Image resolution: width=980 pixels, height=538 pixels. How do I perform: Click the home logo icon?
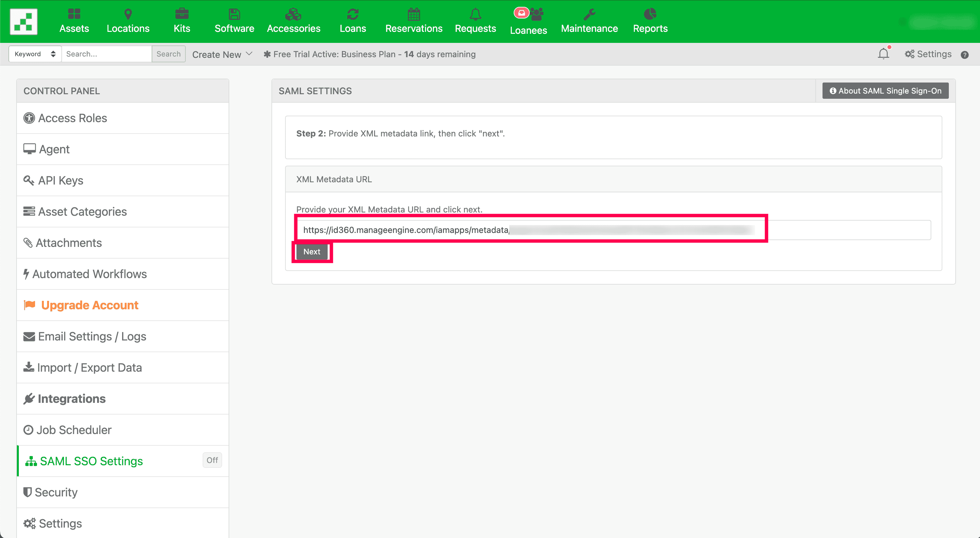[x=24, y=22]
